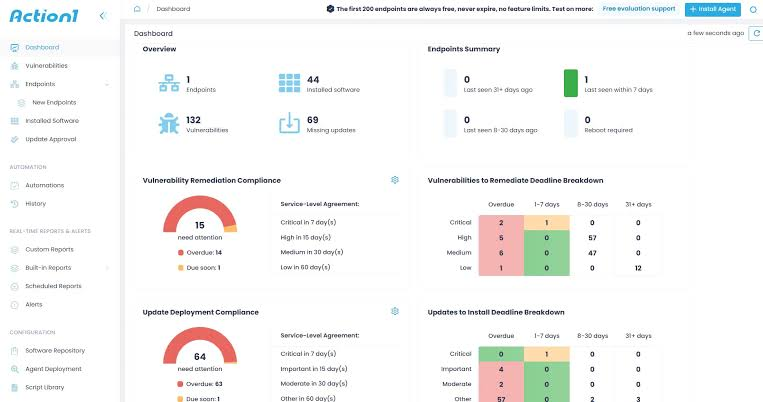This screenshot has height=402, width=763.
Task: Click the Software Repository sidebar icon
Action: (x=15, y=351)
